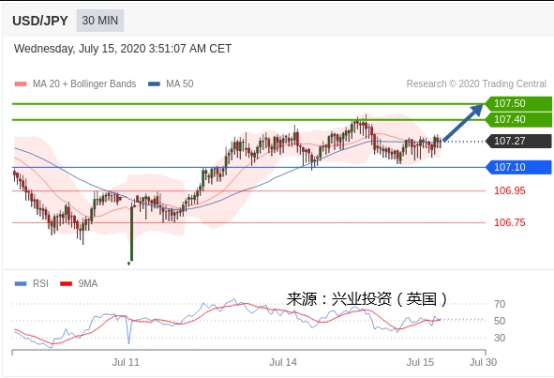Click the Jul 30 date axis label
The height and width of the screenshot is (378, 554).
[483, 362]
